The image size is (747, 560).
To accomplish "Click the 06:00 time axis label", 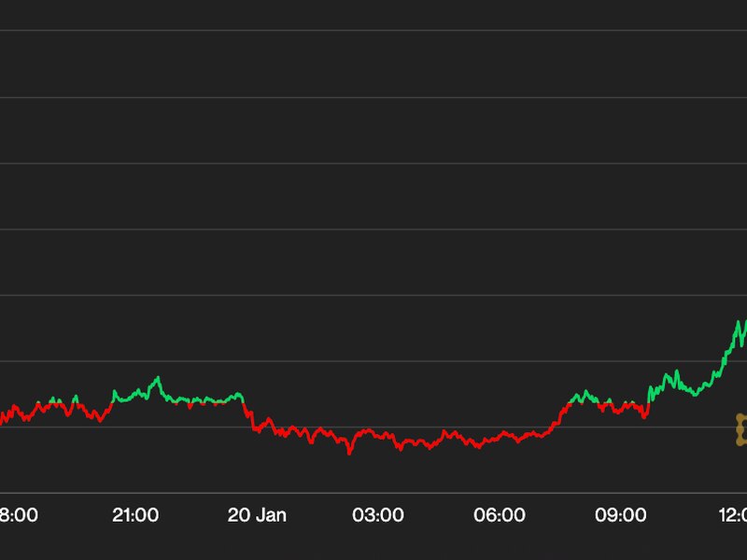I will point(500,514).
